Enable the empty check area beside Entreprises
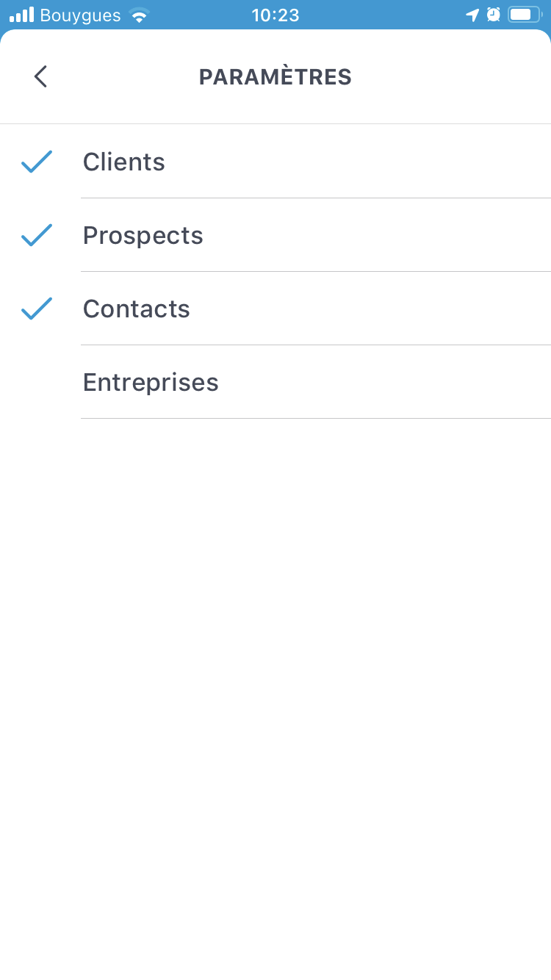The width and height of the screenshot is (551, 980). click(37, 382)
